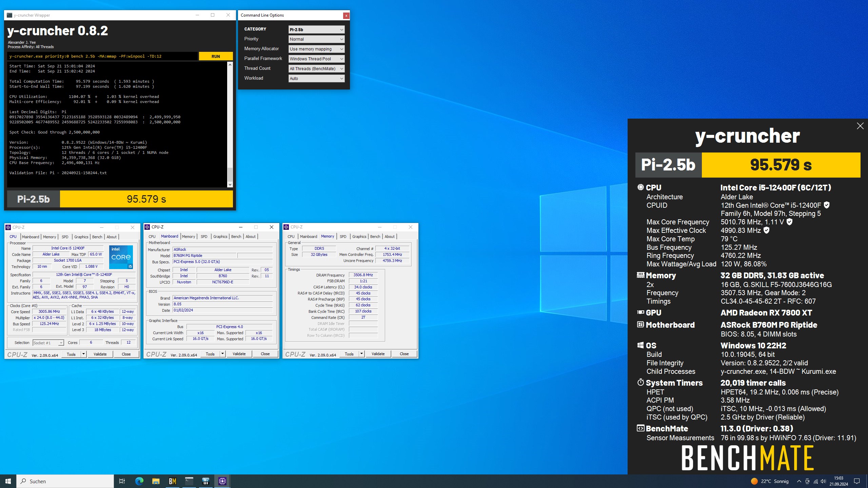Screen dimensions: 868x488
Task: Expand the Memory Allocator dropdown
Action: 316,49
